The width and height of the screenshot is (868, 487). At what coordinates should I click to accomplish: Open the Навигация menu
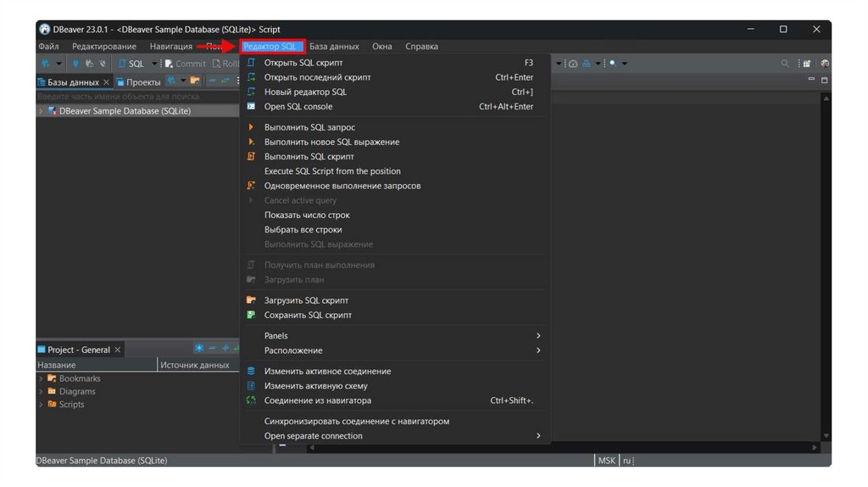click(171, 47)
